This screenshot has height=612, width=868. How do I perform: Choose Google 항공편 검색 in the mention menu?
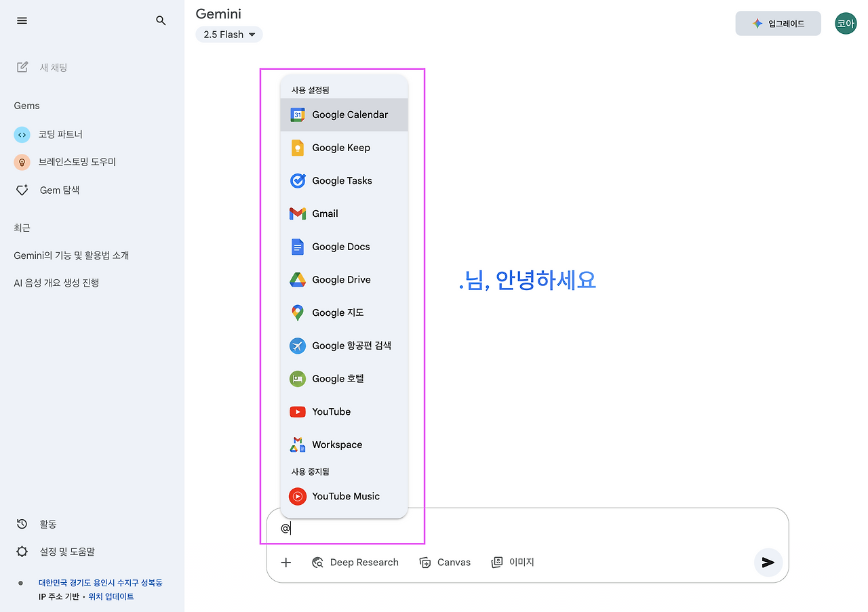point(344,346)
